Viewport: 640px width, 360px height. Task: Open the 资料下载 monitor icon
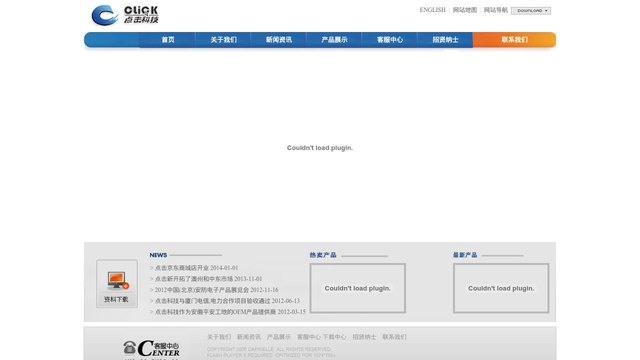click(118, 280)
